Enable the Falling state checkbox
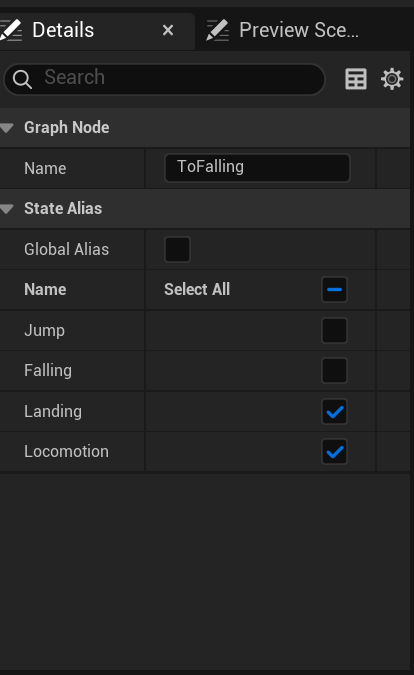414x675 pixels. pos(334,370)
